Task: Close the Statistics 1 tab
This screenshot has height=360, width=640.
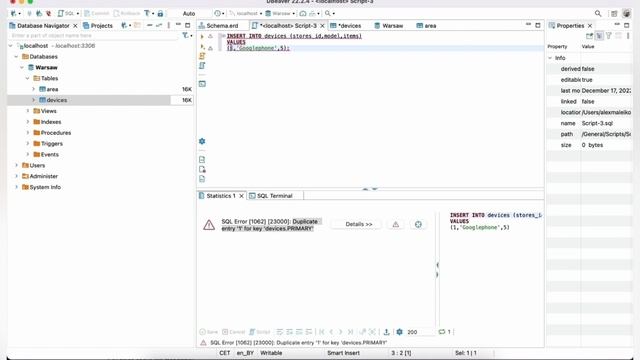Action: click(241, 196)
